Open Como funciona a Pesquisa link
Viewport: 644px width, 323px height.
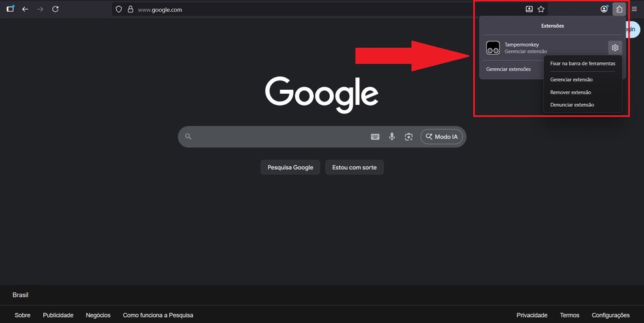pos(158,315)
